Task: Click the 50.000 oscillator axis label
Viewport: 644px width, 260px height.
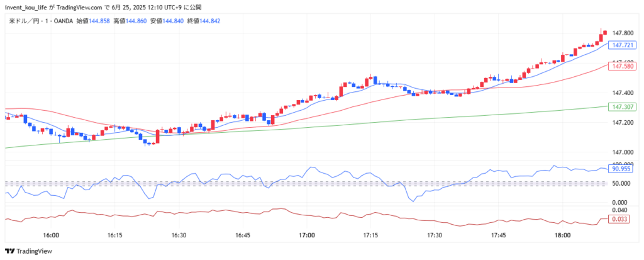Action: 621,183
